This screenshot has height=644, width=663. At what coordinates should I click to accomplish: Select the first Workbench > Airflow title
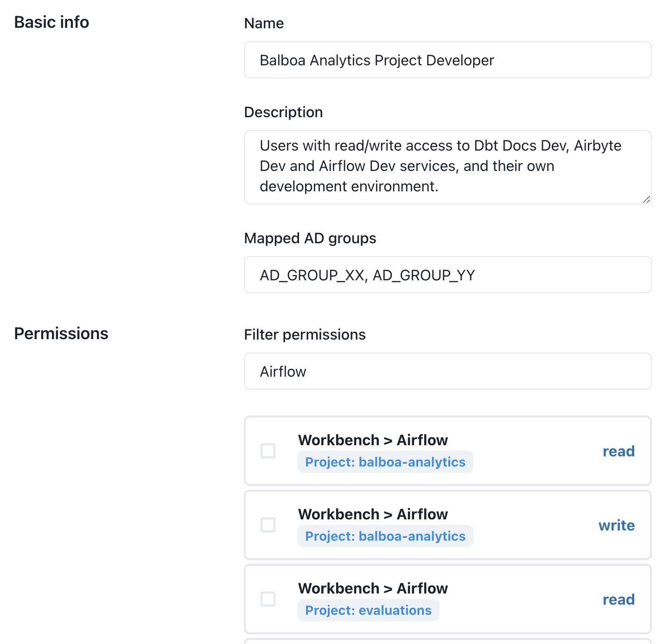373,440
